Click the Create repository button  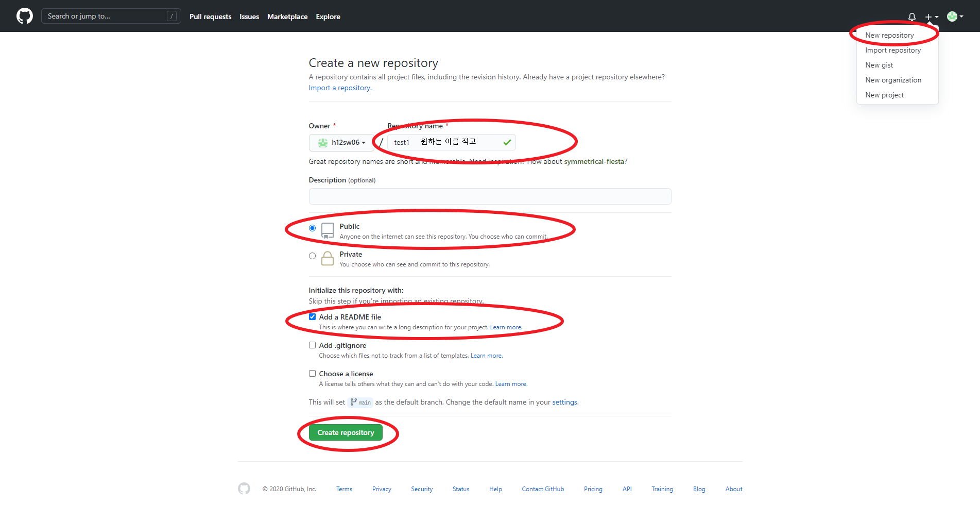point(346,432)
